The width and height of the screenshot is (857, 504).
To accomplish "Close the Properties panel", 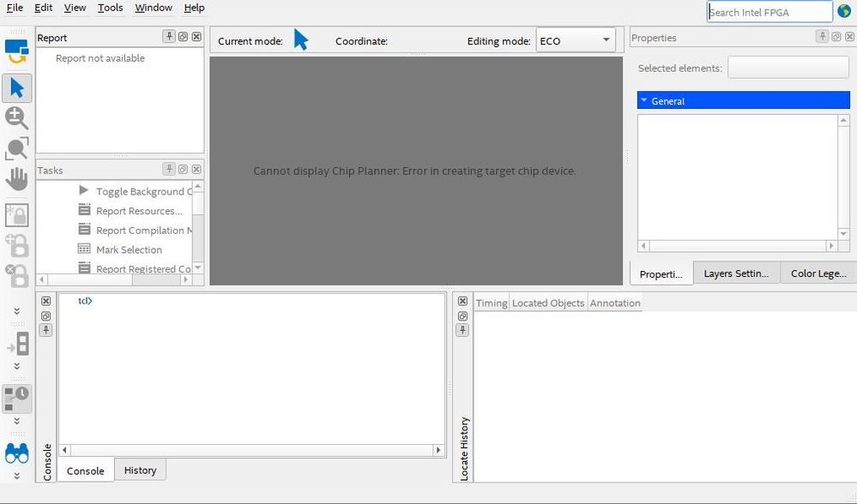I will [849, 37].
